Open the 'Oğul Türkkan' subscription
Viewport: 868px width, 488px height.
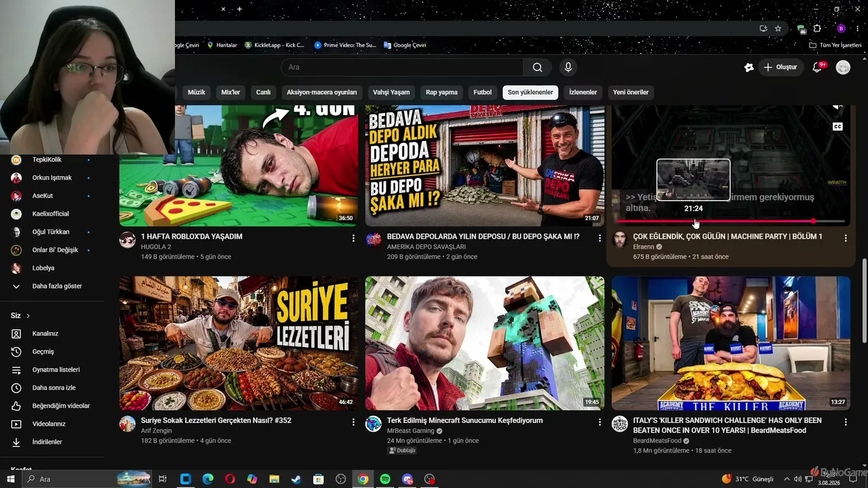pos(52,232)
